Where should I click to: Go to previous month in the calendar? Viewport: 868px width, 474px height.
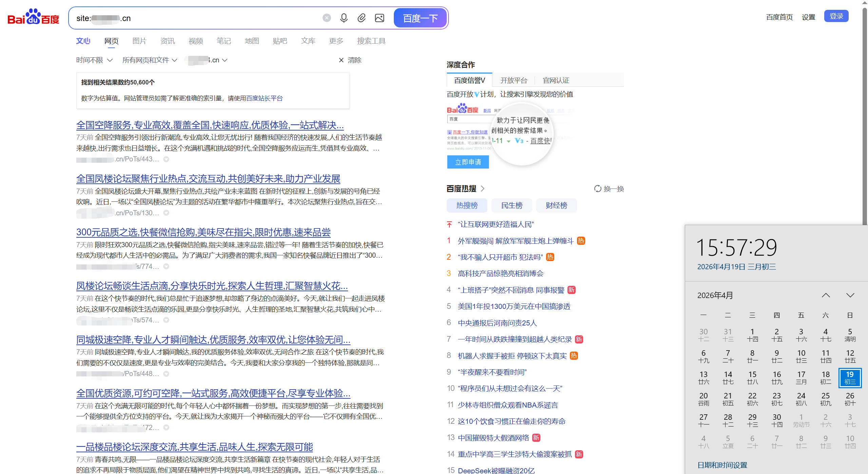826,295
